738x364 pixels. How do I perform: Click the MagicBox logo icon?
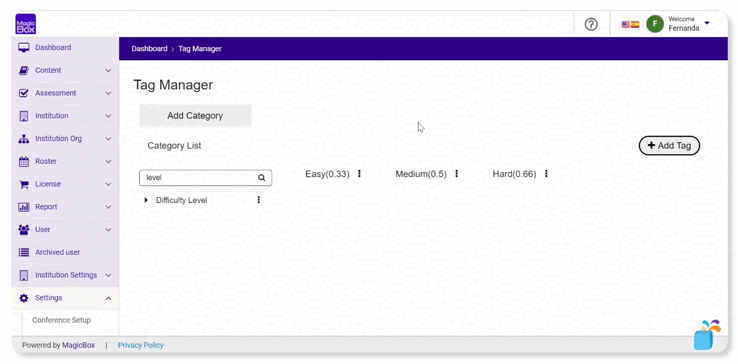coord(25,24)
